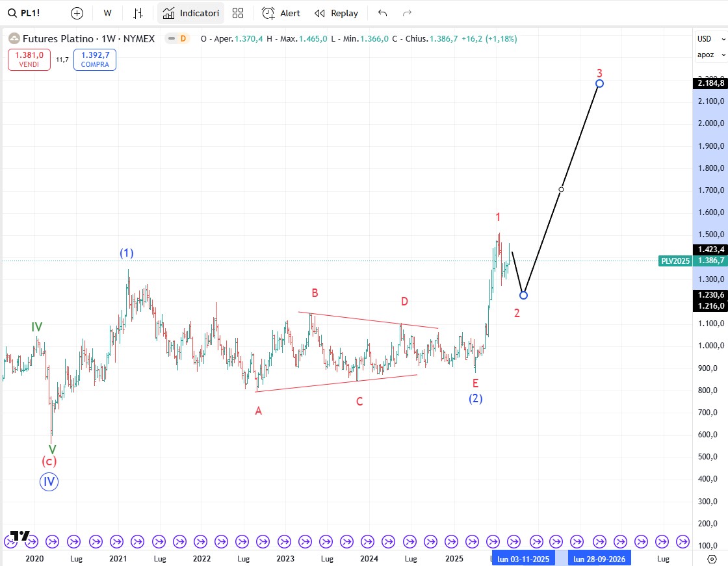Change the chart bar style icon

[x=138, y=13]
